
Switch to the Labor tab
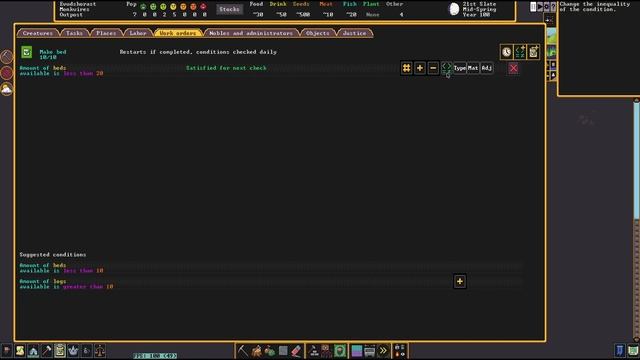138,33
